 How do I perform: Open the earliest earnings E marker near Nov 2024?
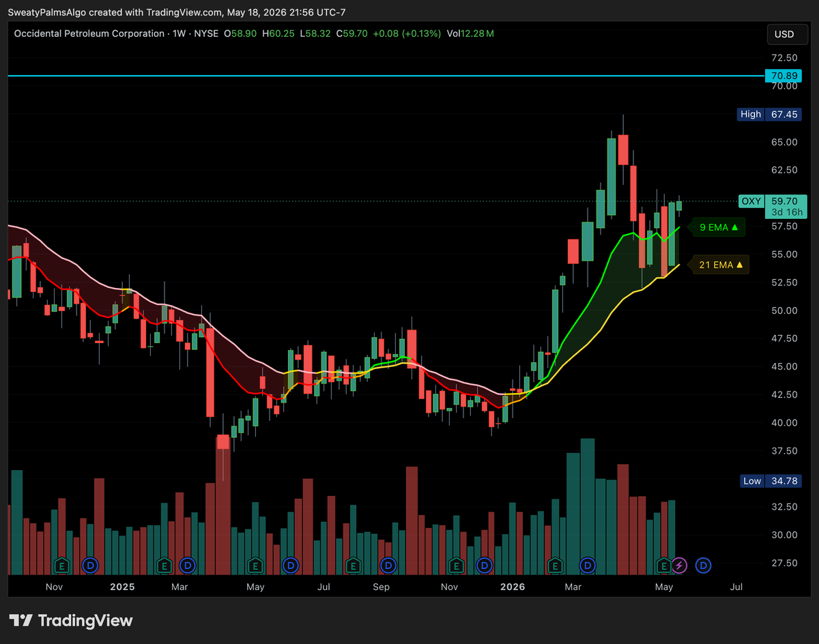pos(62,565)
